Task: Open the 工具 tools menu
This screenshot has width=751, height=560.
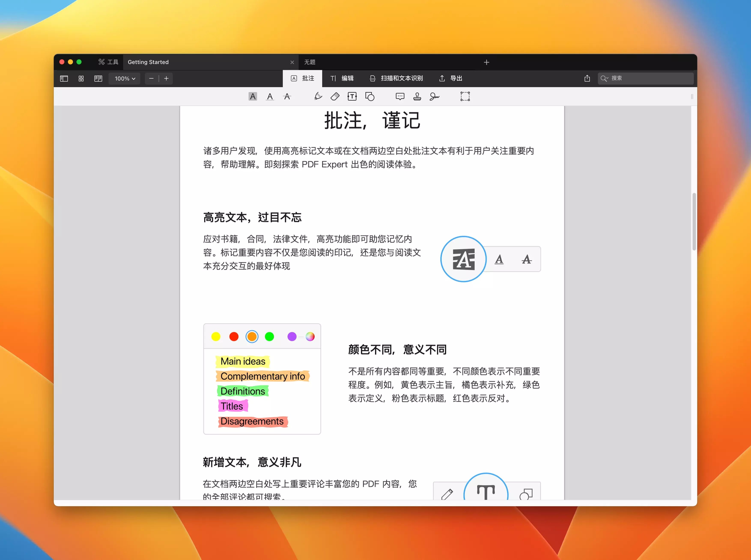Action: pos(109,62)
